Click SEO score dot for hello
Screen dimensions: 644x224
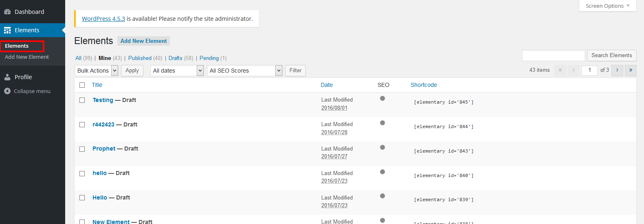point(382,172)
